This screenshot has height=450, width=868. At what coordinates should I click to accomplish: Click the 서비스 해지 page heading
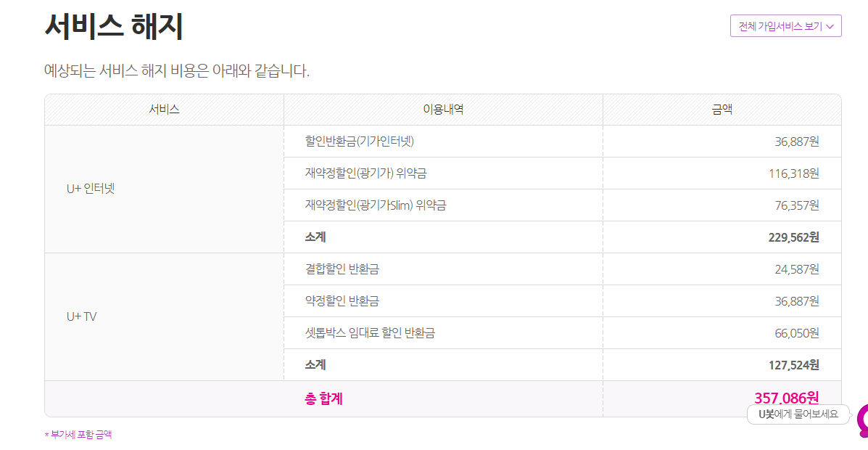coord(114,28)
